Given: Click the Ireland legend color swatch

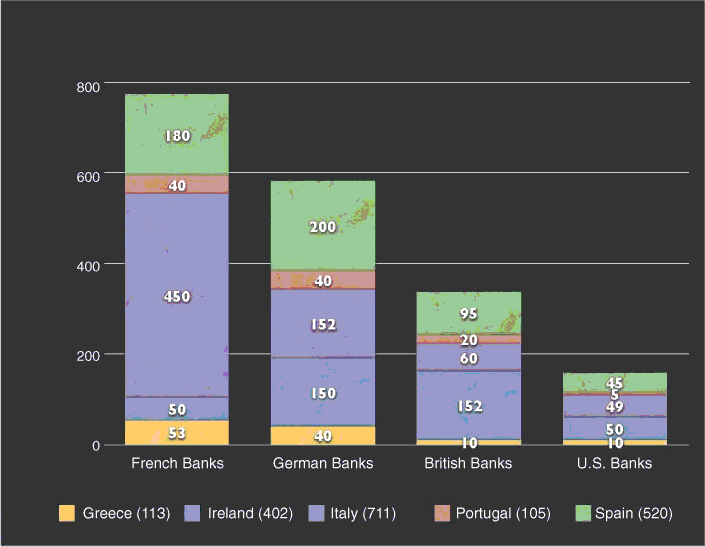Looking at the screenshot, I should (193, 513).
